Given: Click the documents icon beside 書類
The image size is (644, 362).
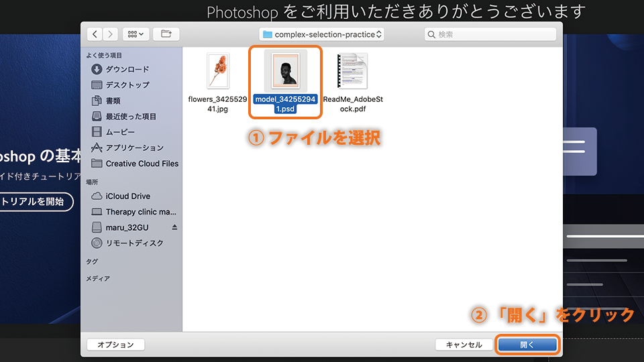Looking at the screenshot, I should point(97,101).
